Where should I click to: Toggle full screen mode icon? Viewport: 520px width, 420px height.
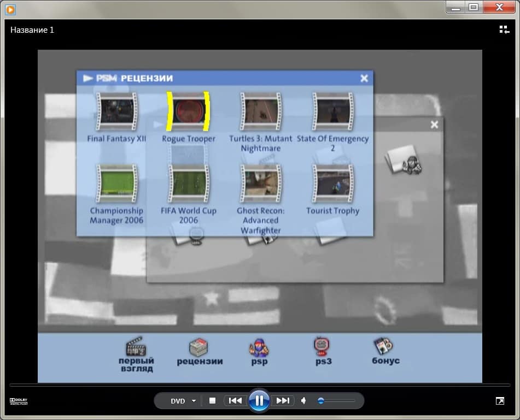coord(500,401)
